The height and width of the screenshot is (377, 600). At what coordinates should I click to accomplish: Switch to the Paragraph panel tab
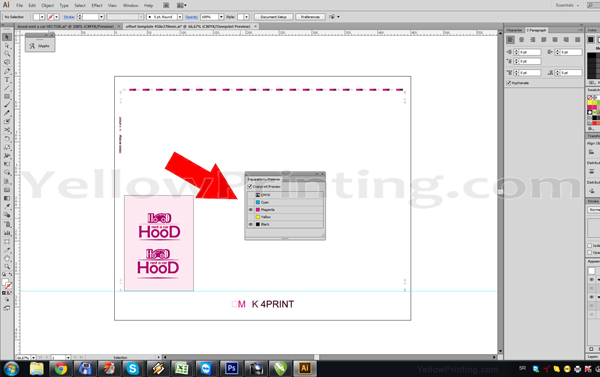(x=536, y=30)
